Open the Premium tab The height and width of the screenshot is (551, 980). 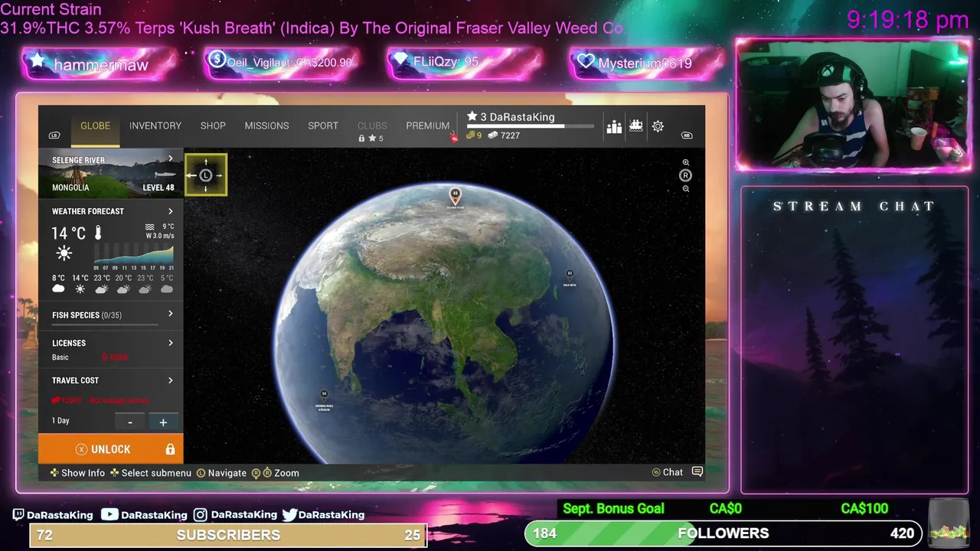pyautogui.click(x=427, y=126)
